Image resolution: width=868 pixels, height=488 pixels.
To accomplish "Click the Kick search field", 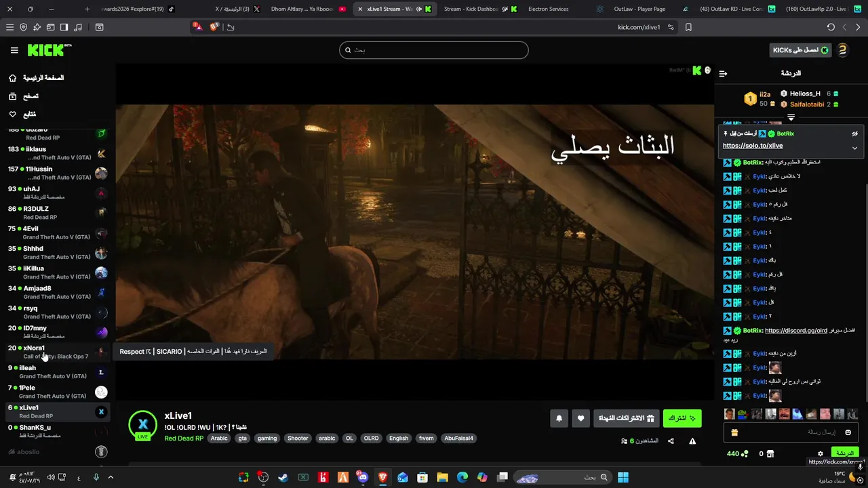I will coord(434,50).
